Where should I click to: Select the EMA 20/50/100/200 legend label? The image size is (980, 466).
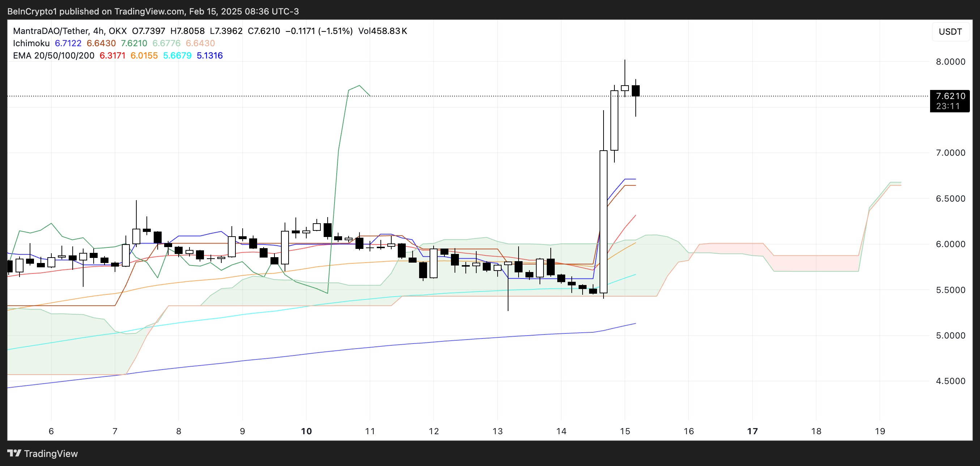tap(54, 56)
